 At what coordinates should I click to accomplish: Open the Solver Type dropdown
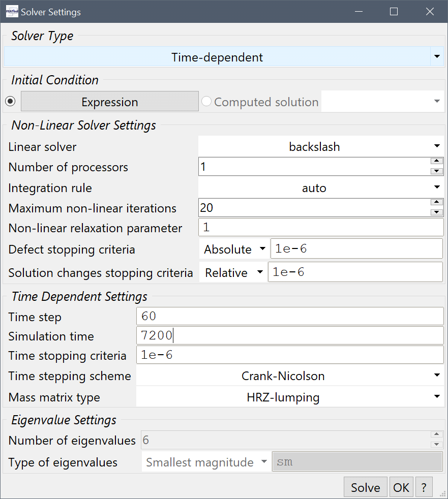(437, 57)
